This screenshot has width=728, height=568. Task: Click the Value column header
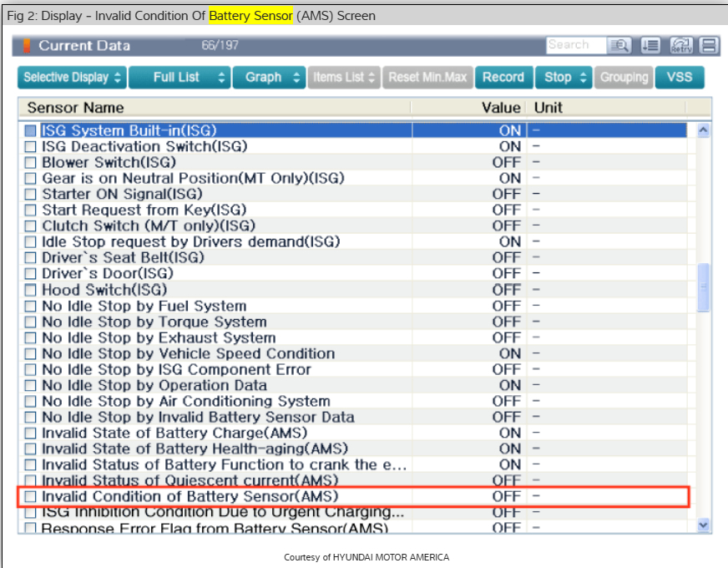point(468,108)
